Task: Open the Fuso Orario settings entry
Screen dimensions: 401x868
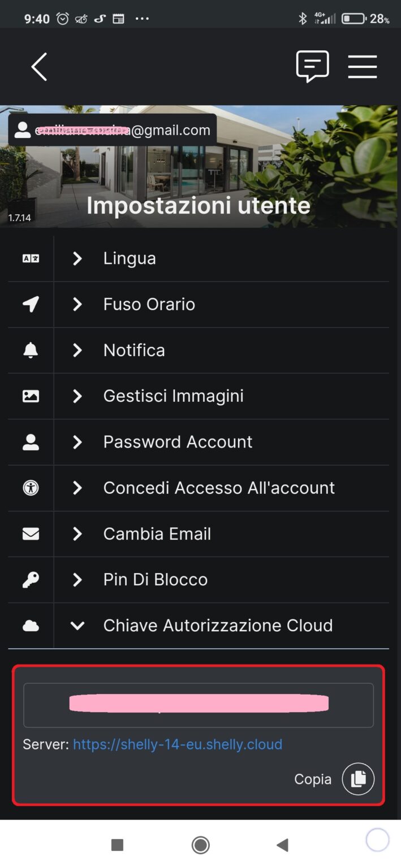Action: 77,304
